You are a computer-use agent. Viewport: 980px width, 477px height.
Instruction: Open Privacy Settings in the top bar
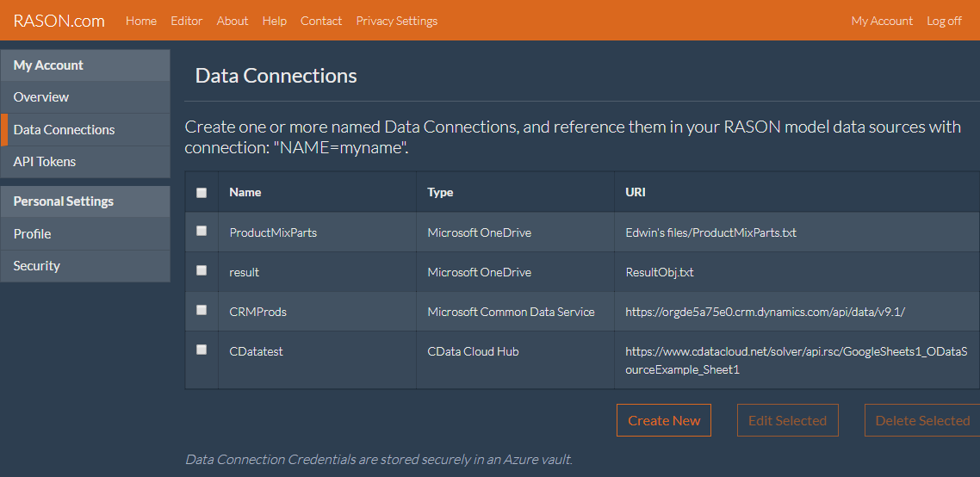coord(396,21)
